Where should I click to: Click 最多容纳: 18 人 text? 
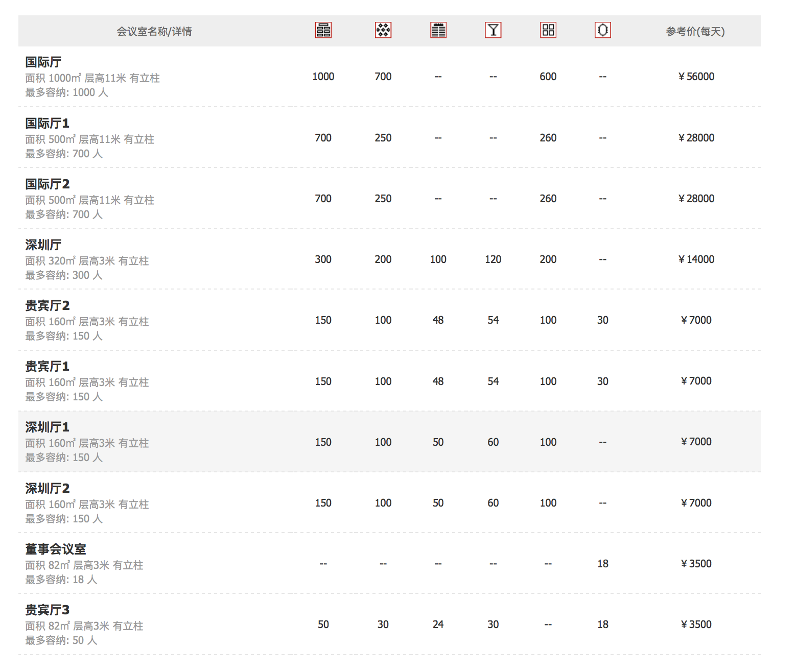coord(61,580)
